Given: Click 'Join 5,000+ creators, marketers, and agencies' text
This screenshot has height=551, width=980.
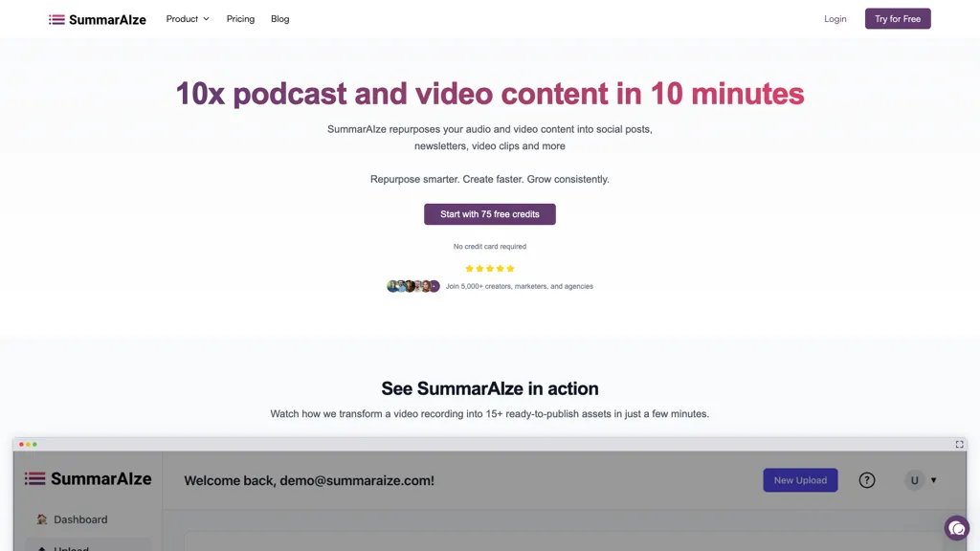Looking at the screenshot, I should click(519, 286).
